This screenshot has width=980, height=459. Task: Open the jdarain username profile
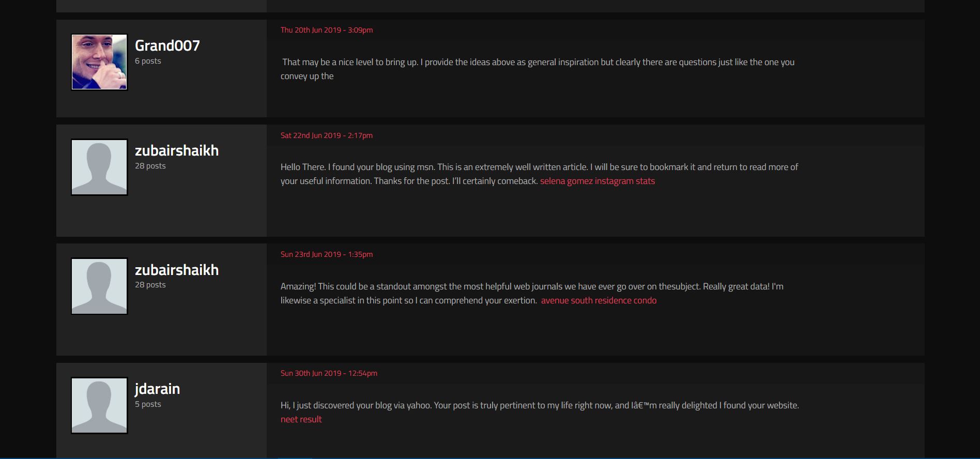click(x=157, y=389)
